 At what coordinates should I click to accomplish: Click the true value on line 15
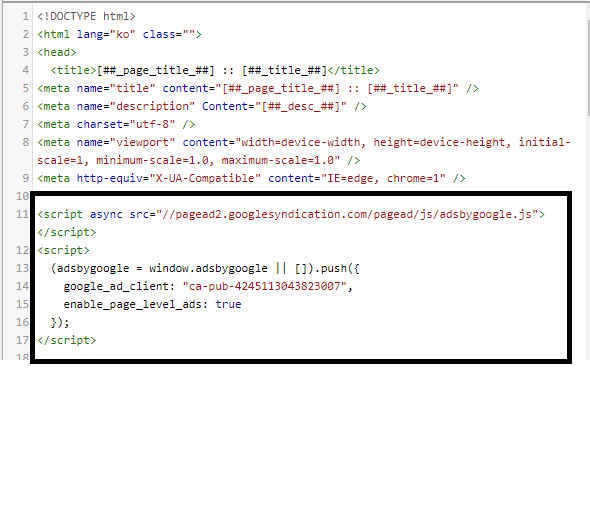pyautogui.click(x=228, y=304)
